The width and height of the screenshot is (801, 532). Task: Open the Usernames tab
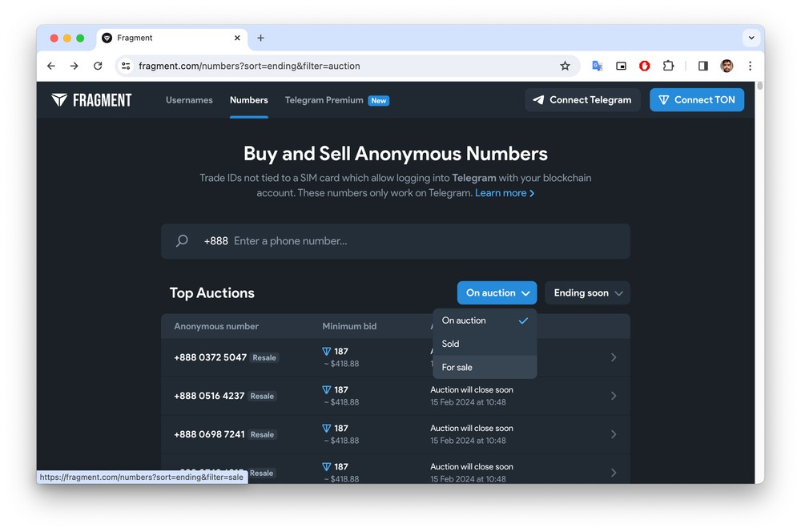click(x=189, y=100)
